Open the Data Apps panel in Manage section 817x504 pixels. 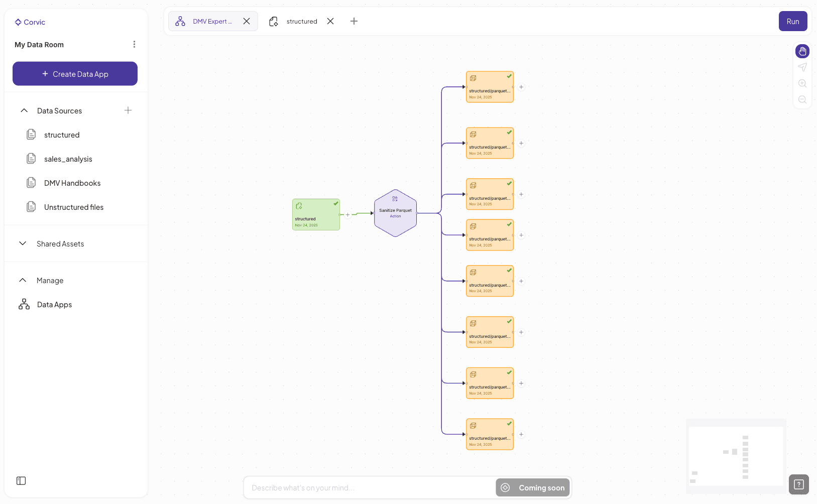[54, 304]
